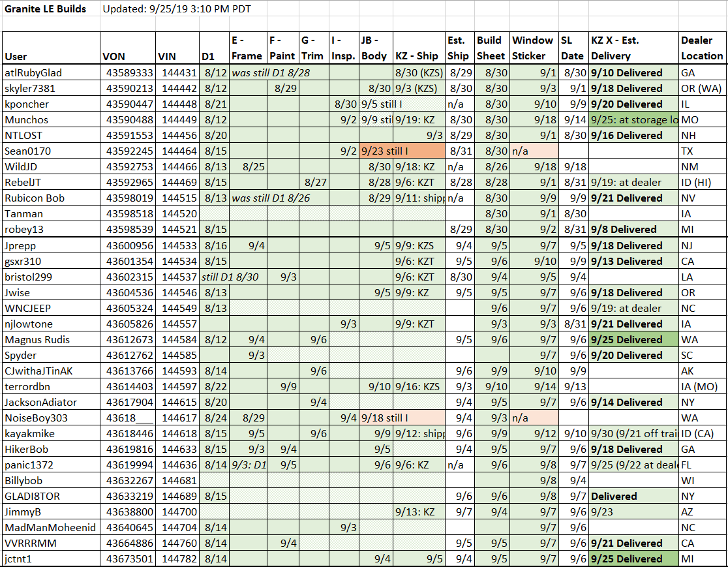
Task: Select the NoiseBoy303 user cell
Action: (51, 418)
